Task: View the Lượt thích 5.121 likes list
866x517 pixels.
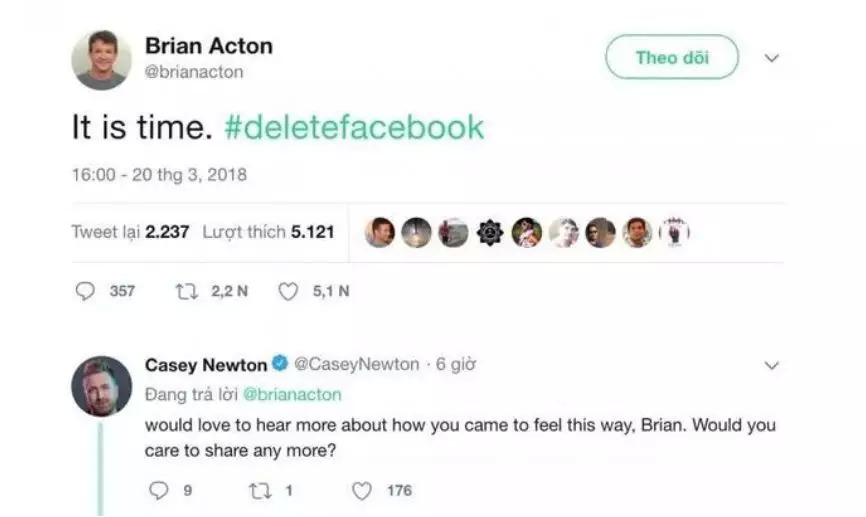Action: [x=268, y=232]
